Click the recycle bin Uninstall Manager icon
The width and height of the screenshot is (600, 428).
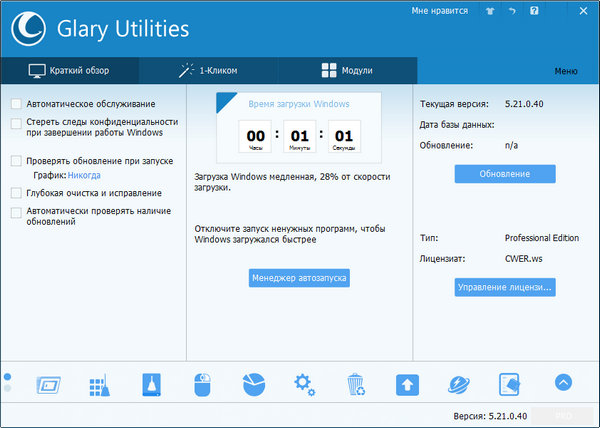pos(356,383)
